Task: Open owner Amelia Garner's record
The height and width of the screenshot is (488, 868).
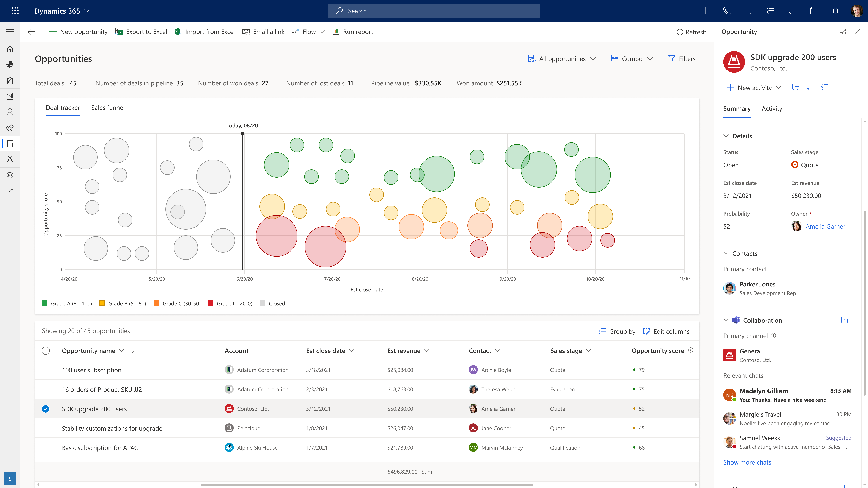Action: [826, 226]
